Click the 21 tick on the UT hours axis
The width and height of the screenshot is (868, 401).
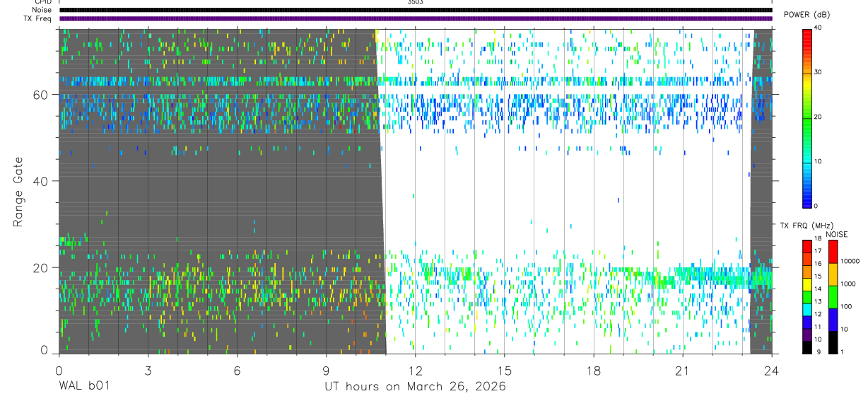coord(682,370)
